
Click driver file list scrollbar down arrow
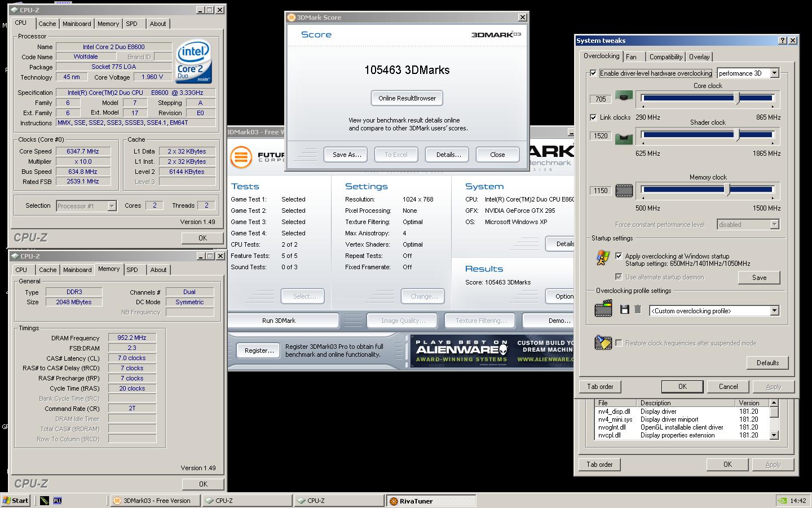pyautogui.click(x=774, y=435)
